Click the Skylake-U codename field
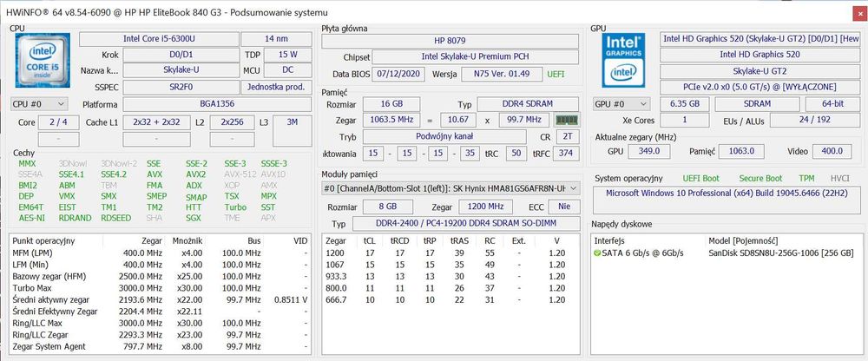The image size is (868, 361). 181,70
